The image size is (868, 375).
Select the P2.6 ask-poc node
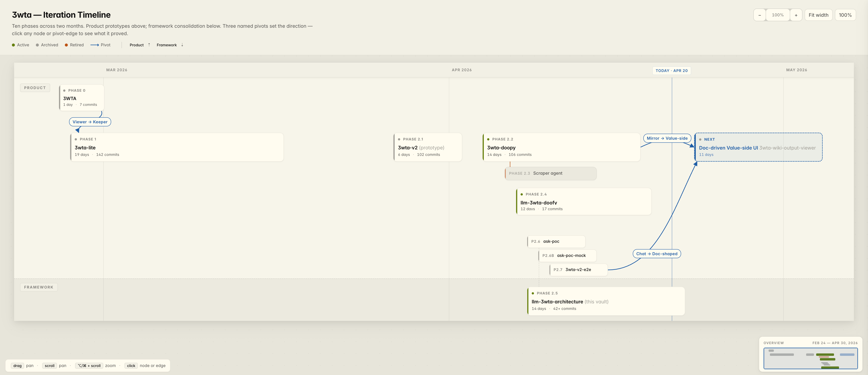(556, 241)
